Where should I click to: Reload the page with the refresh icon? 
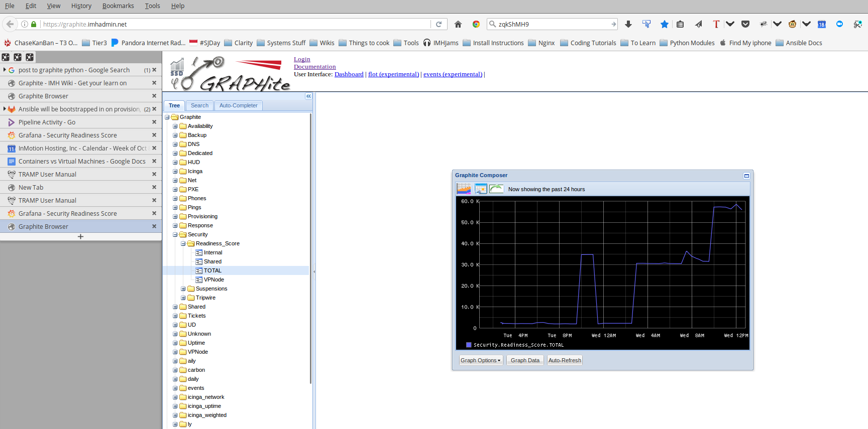tap(439, 24)
